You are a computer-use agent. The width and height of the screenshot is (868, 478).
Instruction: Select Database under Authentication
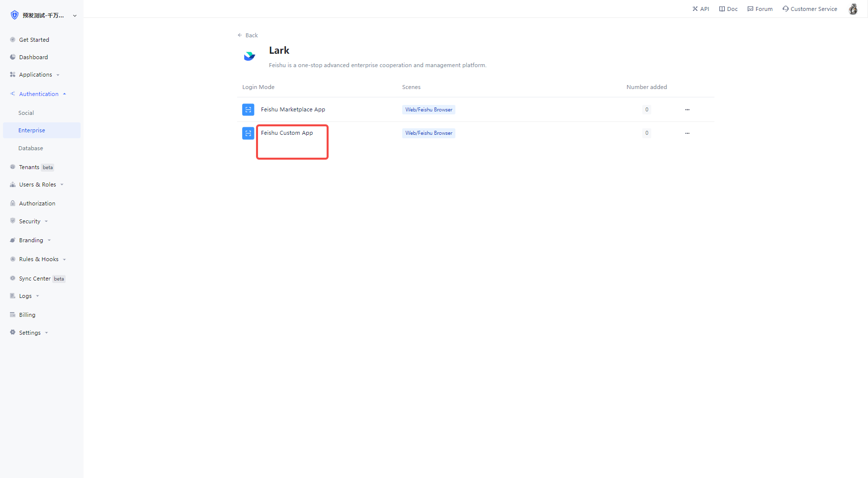coord(31,148)
